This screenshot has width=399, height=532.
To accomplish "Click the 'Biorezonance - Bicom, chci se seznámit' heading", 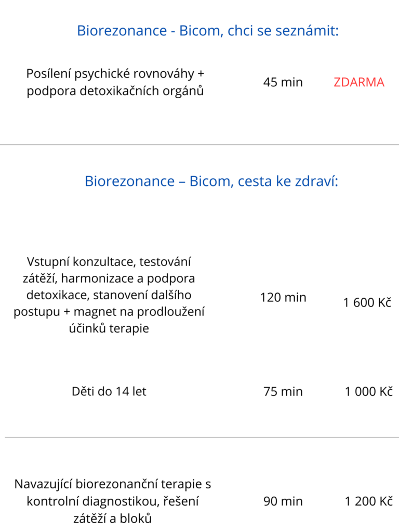I will [207, 31].
